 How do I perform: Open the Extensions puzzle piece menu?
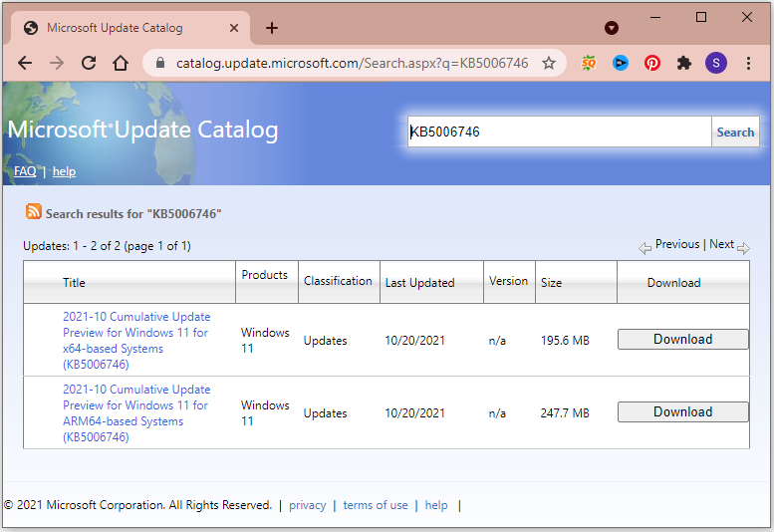point(684,63)
